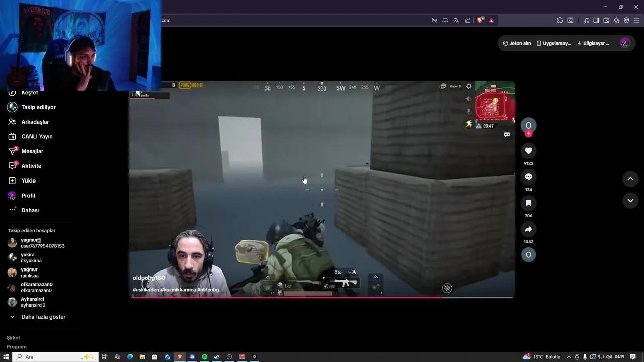644x362 pixels.
Task: Go to previous video with up chevron
Action: coord(630,179)
